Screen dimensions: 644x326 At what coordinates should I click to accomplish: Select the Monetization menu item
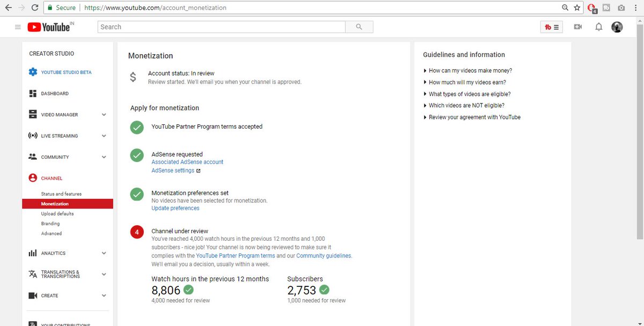pyautogui.click(x=68, y=204)
